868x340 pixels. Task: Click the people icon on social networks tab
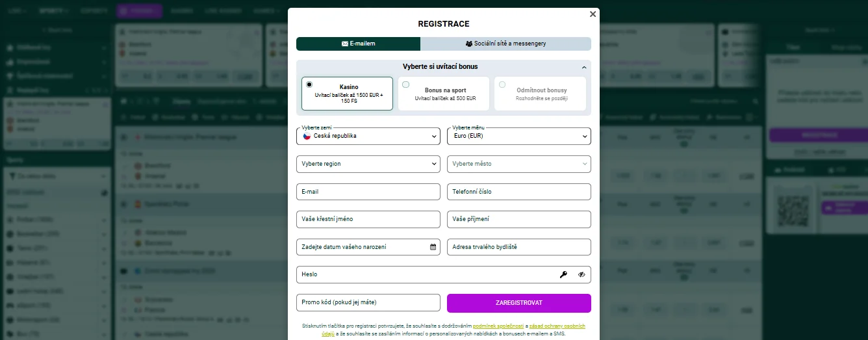point(469,44)
